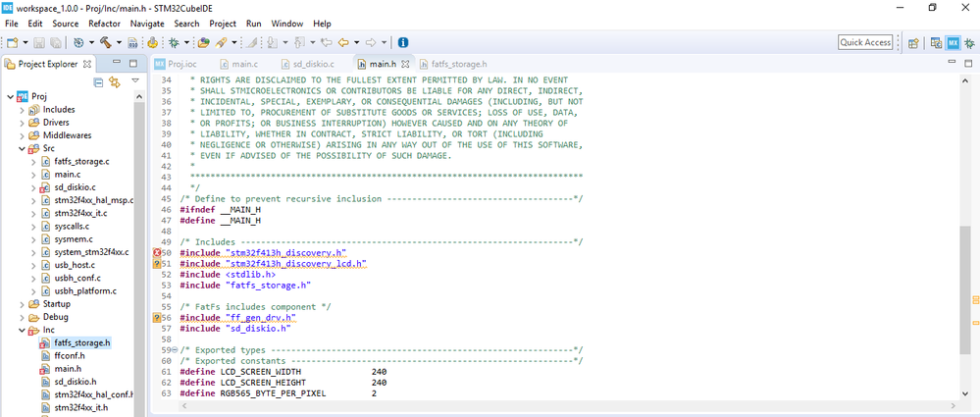The image size is (980, 417).
Task: Click the Open Element folder toolbar icon
Action: (x=203, y=42)
